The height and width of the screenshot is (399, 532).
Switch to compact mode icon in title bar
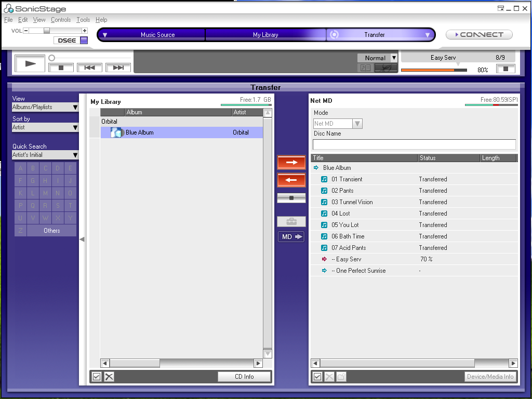click(501, 8)
